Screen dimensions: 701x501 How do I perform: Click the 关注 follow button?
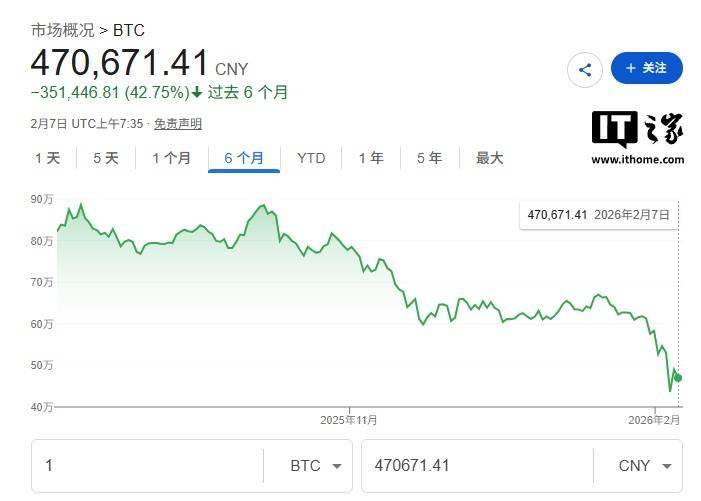[646, 68]
